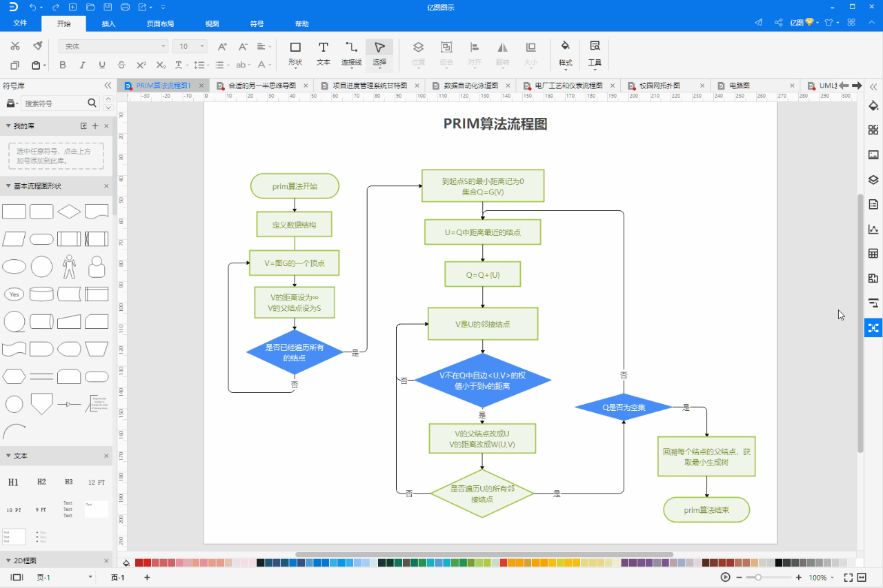
Task: Click the zoom slider handle
Action: click(x=758, y=577)
